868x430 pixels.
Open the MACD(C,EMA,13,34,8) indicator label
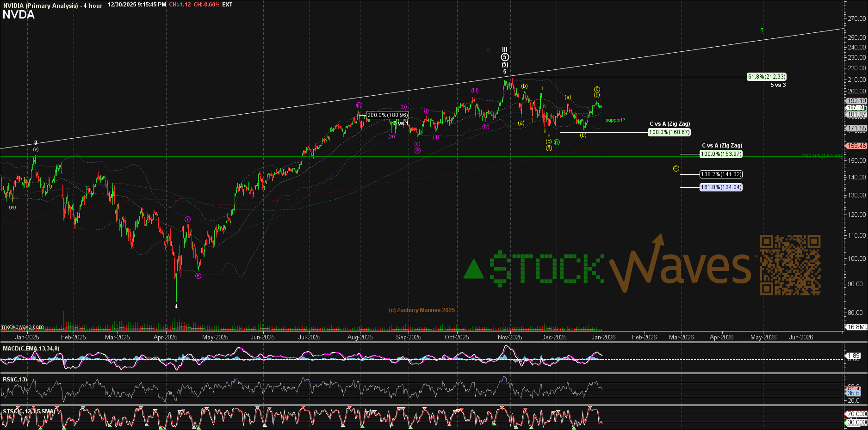click(31, 349)
